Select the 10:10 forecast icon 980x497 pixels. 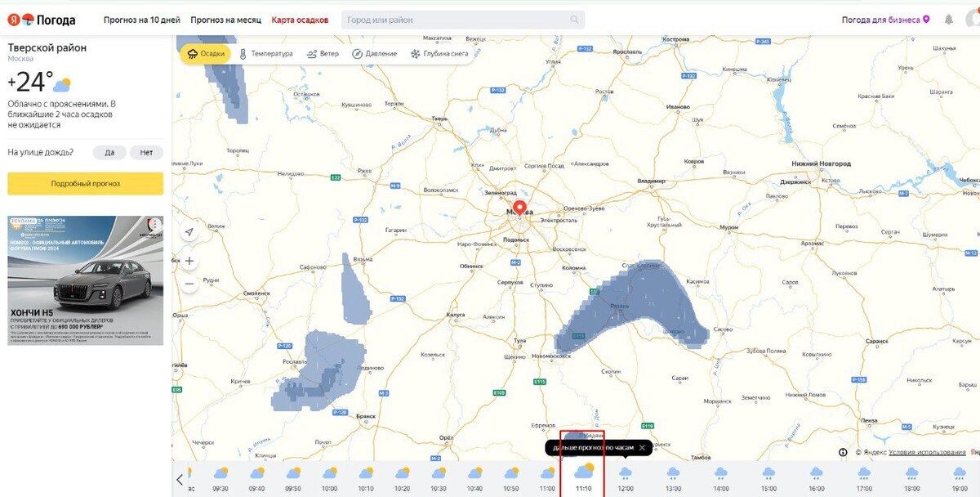(x=366, y=473)
